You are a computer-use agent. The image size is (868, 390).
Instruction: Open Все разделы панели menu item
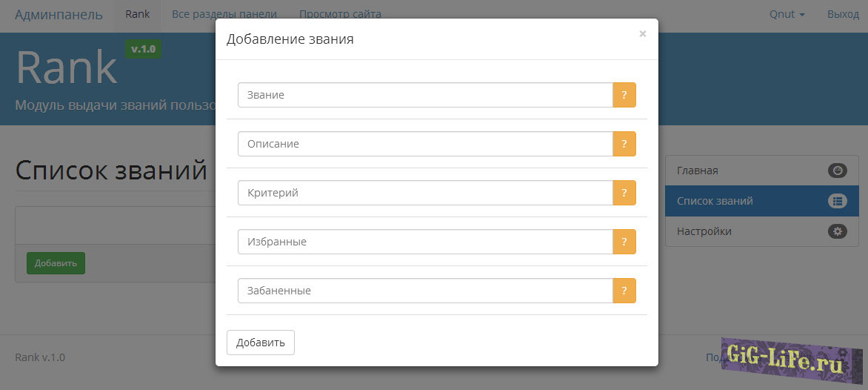tap(224, 14)
